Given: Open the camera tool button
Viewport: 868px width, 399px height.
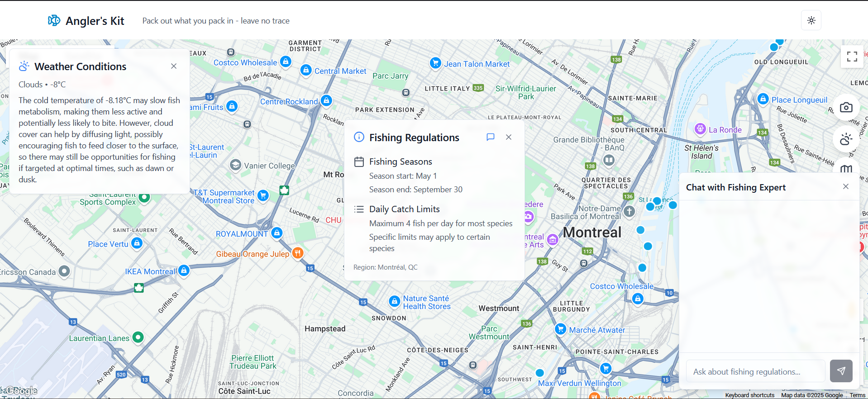Looking at the screenshot, I should [x=846, y=108].
